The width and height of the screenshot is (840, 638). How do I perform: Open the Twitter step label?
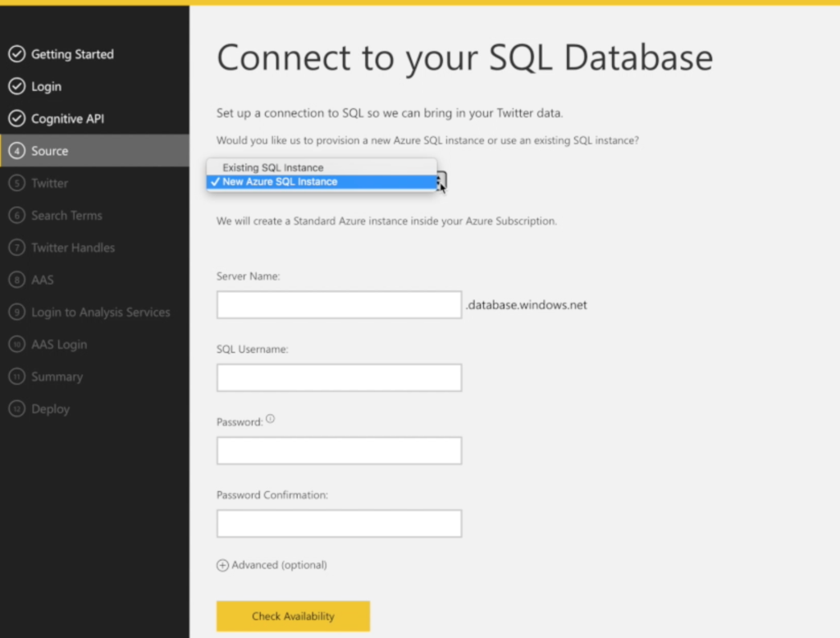(x=49, y=183)
